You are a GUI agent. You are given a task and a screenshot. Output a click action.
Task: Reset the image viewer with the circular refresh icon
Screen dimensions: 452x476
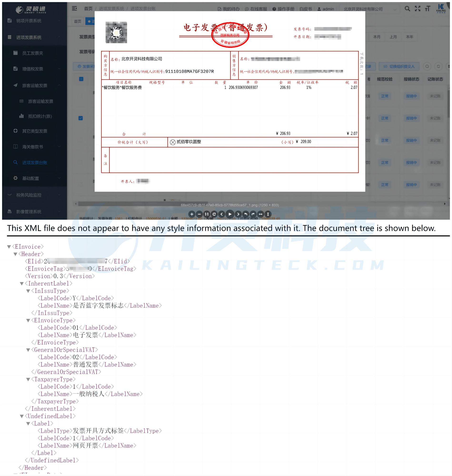click(214, 214)
